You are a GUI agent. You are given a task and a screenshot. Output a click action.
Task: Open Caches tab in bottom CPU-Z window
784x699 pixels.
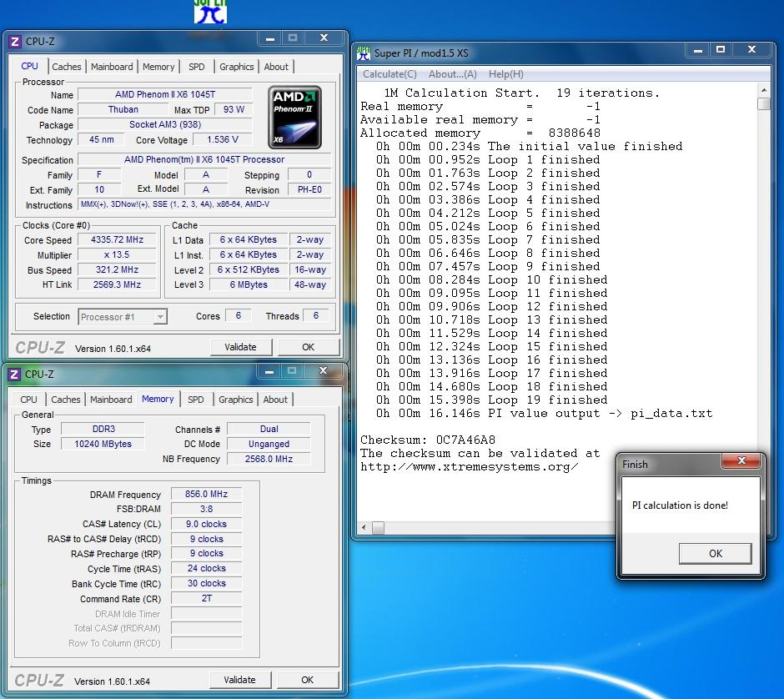[66, 400]
